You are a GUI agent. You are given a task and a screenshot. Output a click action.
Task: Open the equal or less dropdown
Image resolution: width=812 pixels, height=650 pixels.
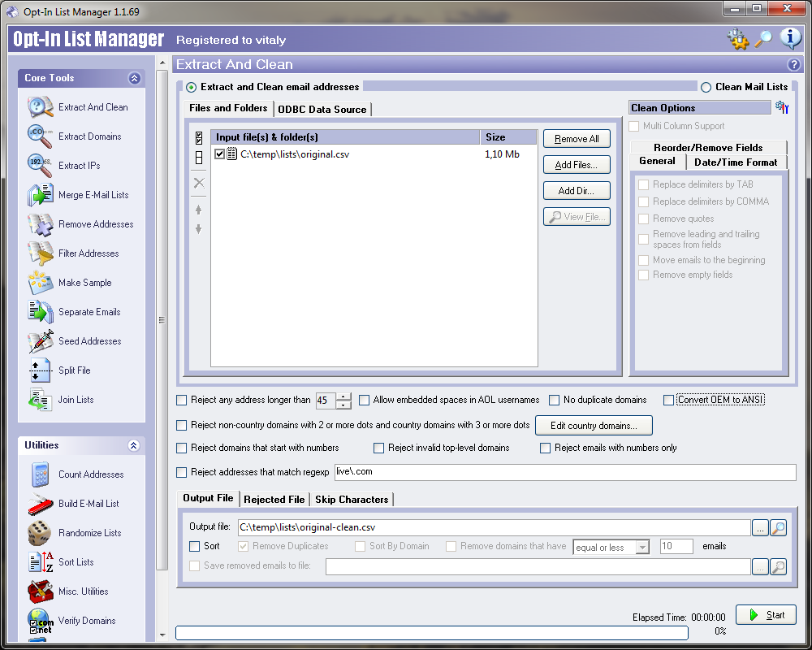[x=611, y=547]
